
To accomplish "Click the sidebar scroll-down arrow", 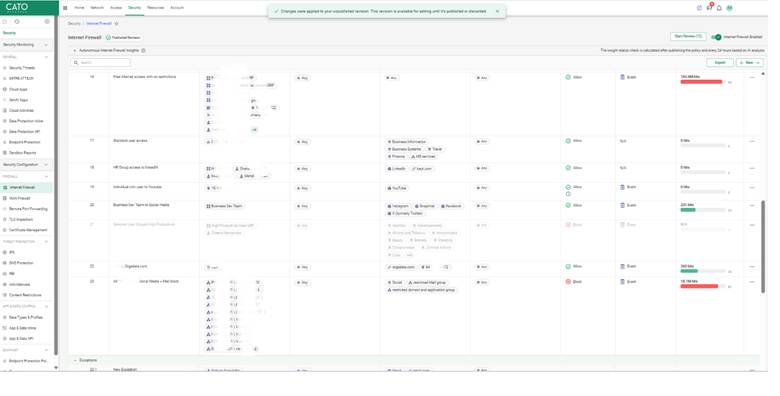I will pyautogui.click(x=56, y=368).
